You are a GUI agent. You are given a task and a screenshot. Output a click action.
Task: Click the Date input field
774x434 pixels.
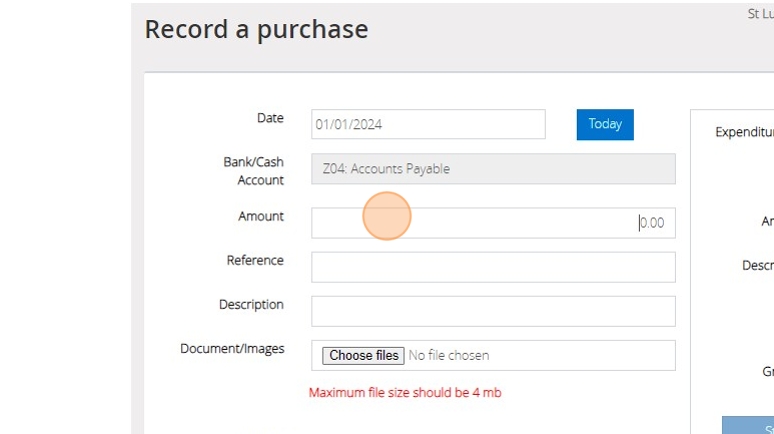coord(428,124)
